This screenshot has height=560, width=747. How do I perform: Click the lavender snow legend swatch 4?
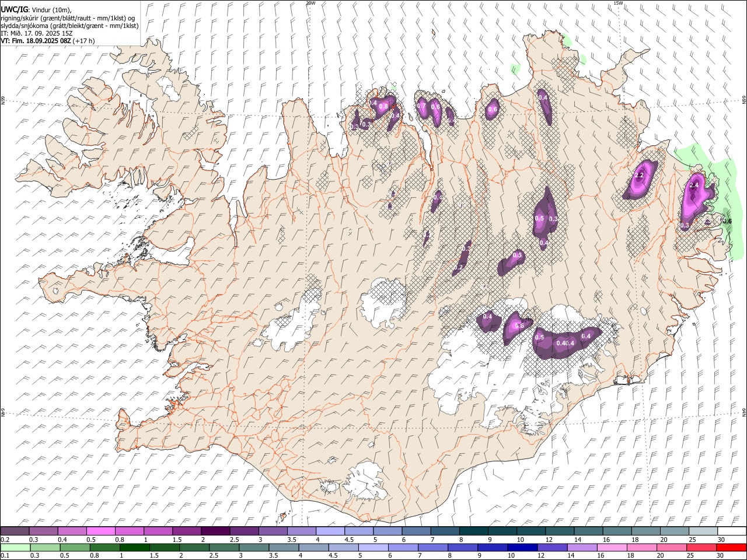click(x=330, y=531)
